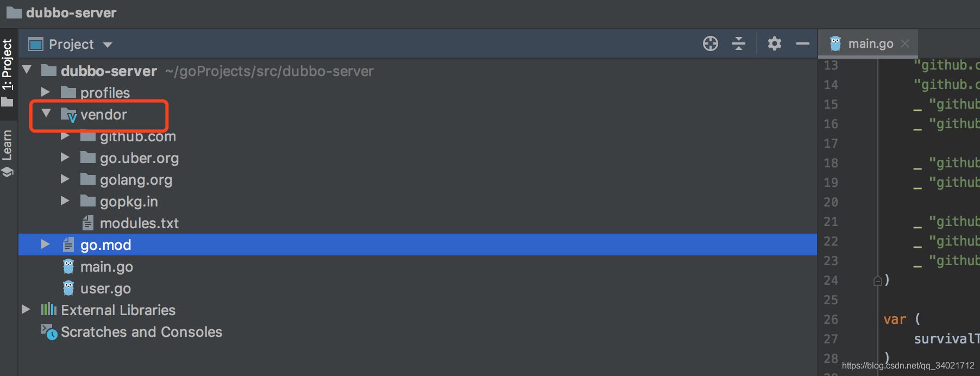Hide the Project panel with minus icon
The image size is (980, 376).
pos(803,43)
